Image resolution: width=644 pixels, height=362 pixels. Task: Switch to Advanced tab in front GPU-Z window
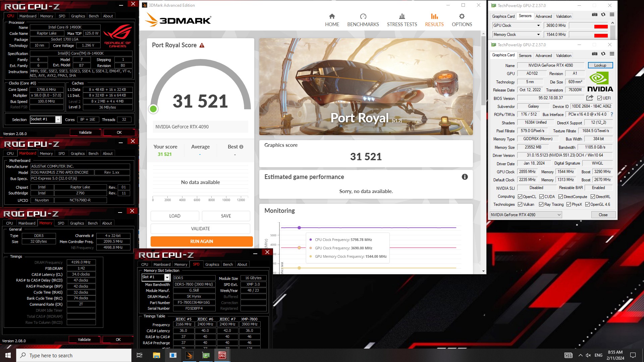pyautogui.click(x=543, y=56)
